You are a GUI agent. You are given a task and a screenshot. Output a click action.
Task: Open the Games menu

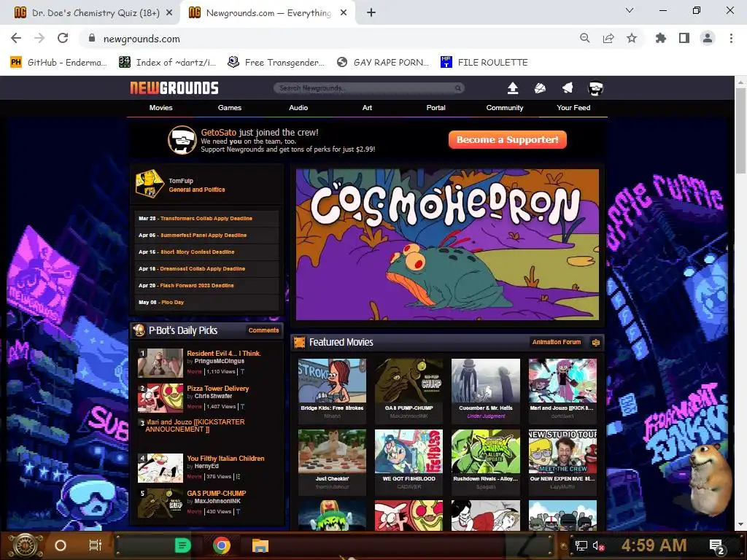(230, 108)
